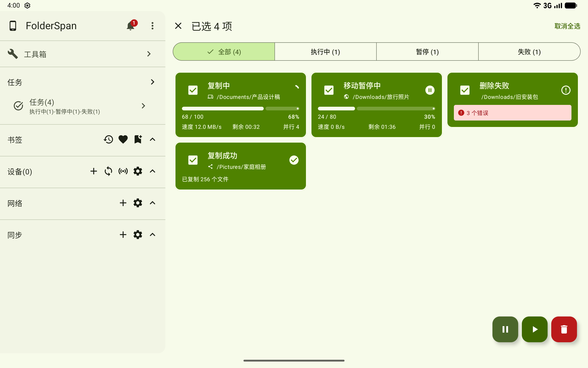Exit selection mode with X
The height and width of the screenshot is (368, 588).
tap(178, 26)
